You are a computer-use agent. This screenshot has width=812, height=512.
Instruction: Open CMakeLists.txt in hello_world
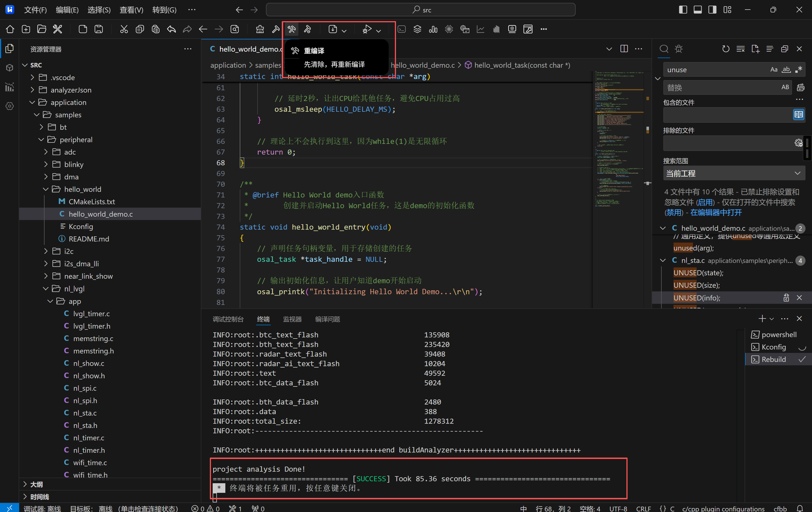click(92, 202)
